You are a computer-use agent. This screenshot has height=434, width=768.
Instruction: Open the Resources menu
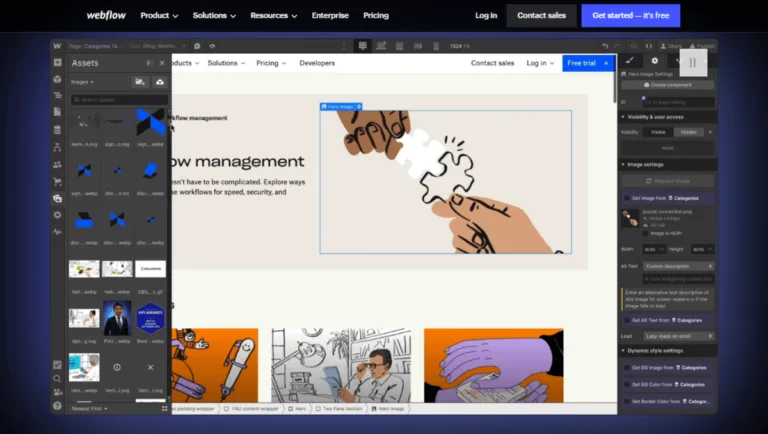tap(273, 15)
